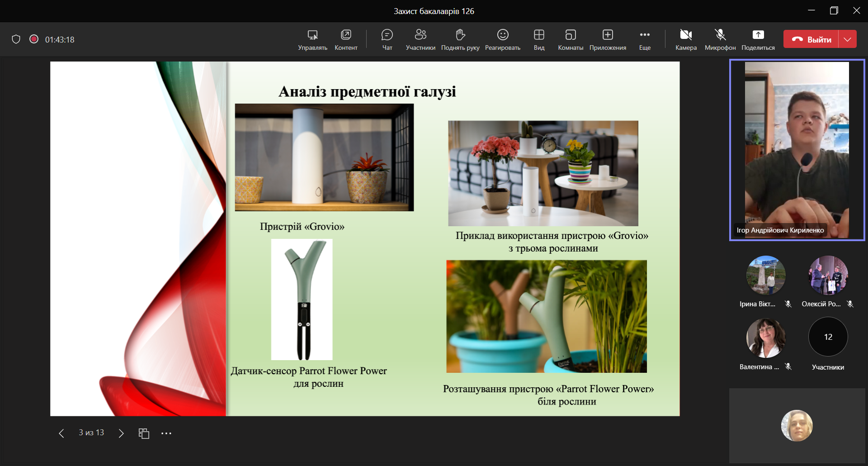This screenshot has height=466, width=868.
Task: Expand the leave options arrow next to Выйти
Action: pos(848,39)
